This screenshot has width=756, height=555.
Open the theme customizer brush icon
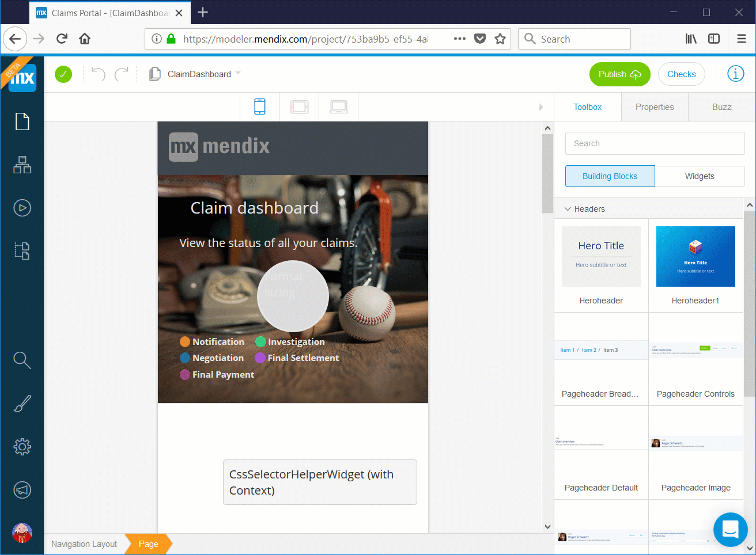click(x=22, y=403)
